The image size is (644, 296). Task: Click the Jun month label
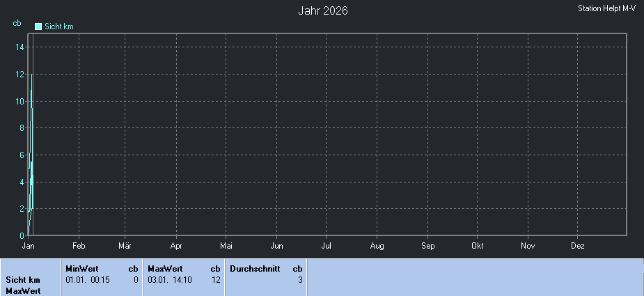(x=276, y=246)
